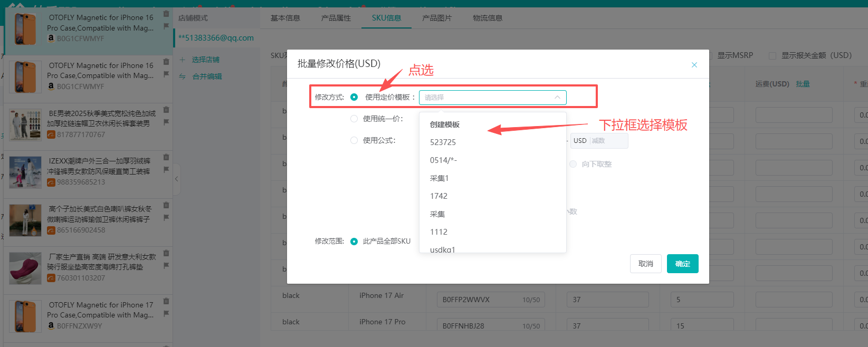Open the 请选择 pricing template dropdown
Viewport: 868px width, 347px height.
point(492,98)
